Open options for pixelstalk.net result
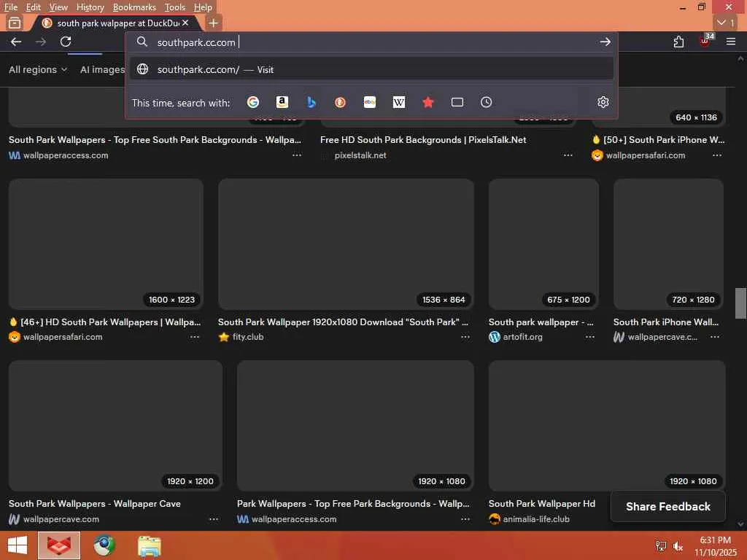The width and height of the screenshot is (747, 560). point(568,155)
